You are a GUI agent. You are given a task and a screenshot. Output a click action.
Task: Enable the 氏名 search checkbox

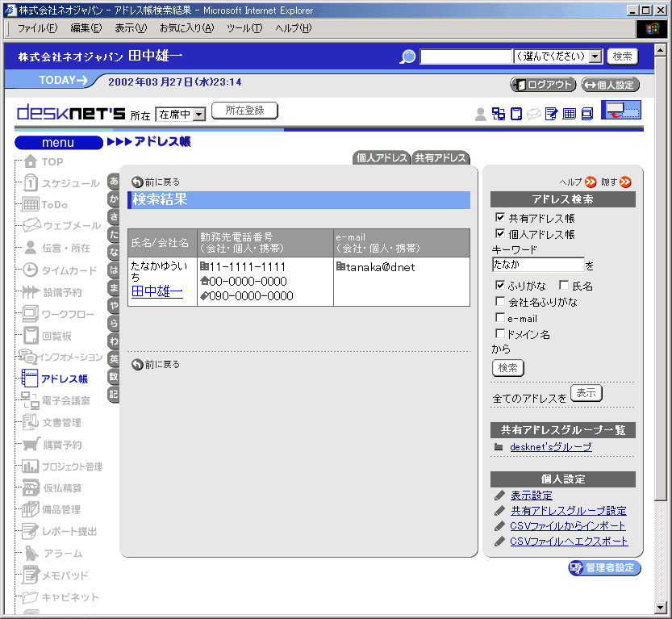tap(564, 285)
